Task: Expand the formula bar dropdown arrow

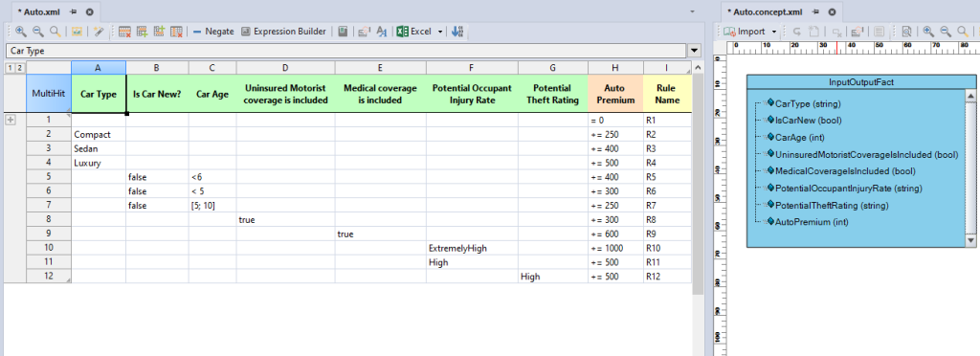Action: click(695, 51)
